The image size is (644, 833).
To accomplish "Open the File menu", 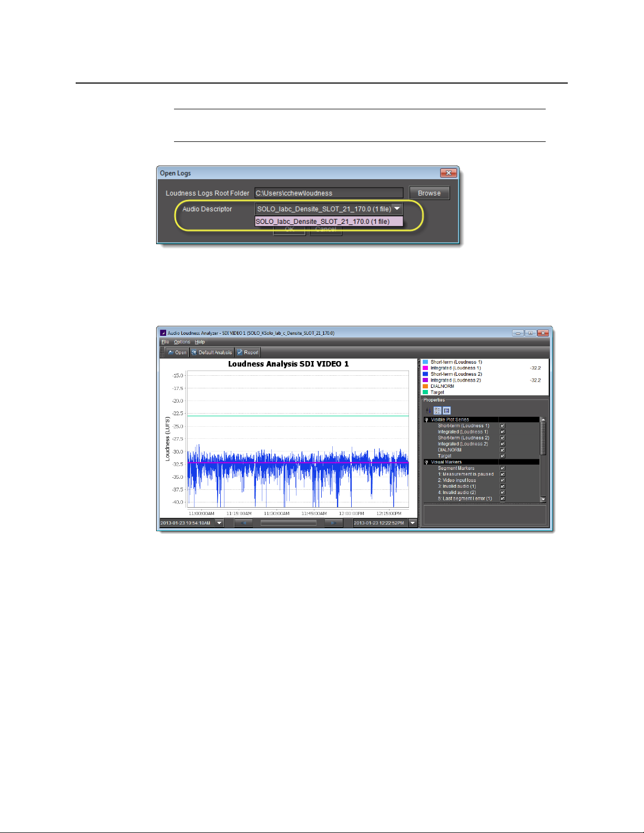I will click(x=165, y=342).
